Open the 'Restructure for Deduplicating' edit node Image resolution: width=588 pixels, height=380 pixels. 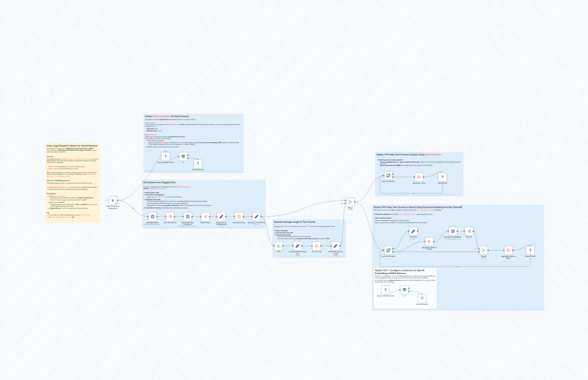click(x=221, y=217)
